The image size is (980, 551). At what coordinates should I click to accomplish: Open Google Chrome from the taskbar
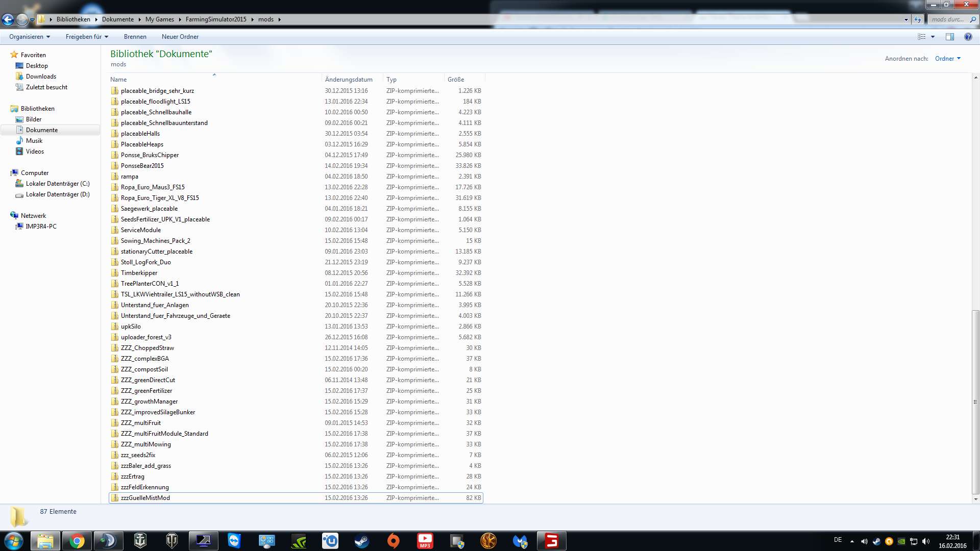point(77,541)
